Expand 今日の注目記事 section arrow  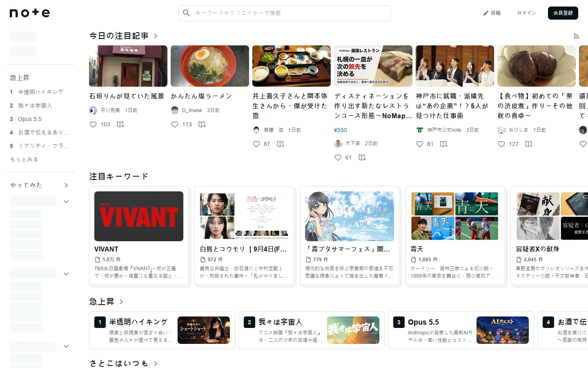pos(156,36)
